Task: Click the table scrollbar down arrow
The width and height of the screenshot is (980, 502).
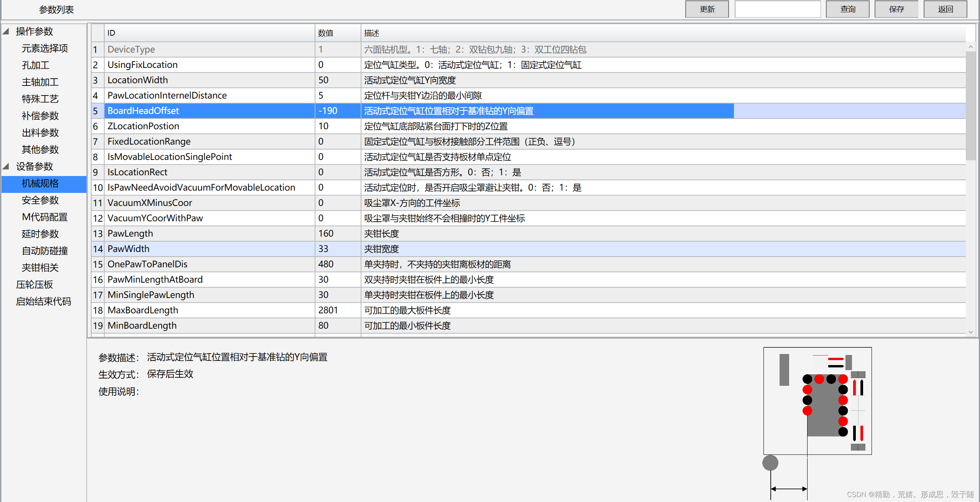Action: pos(971,332)
